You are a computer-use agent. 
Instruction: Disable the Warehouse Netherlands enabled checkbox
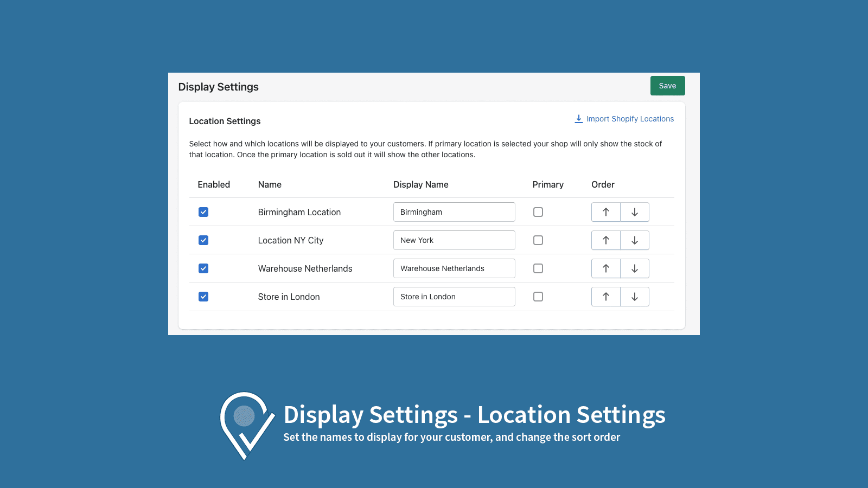click(203, 268)
